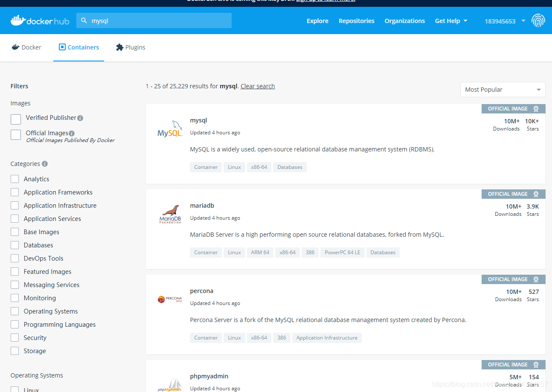Image resolution: width=552 pixels, height=392 pixels.
Task: Check the Operating Systems category
Action: [15, 311]
